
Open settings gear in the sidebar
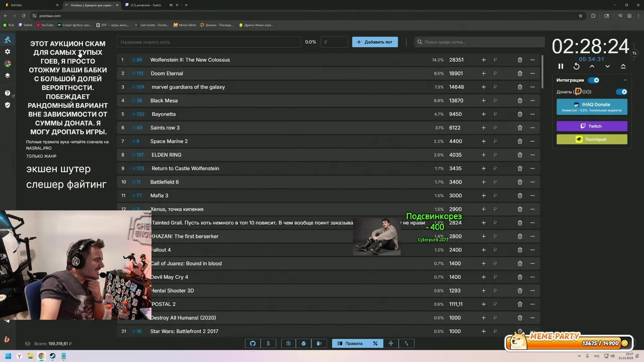(x=7, y=52)
